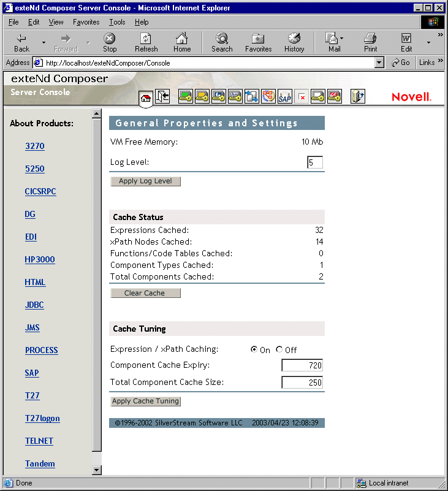Open the process flowchart icon
Viewport: 448px width, 491px height.
click(x=268, y=96)
